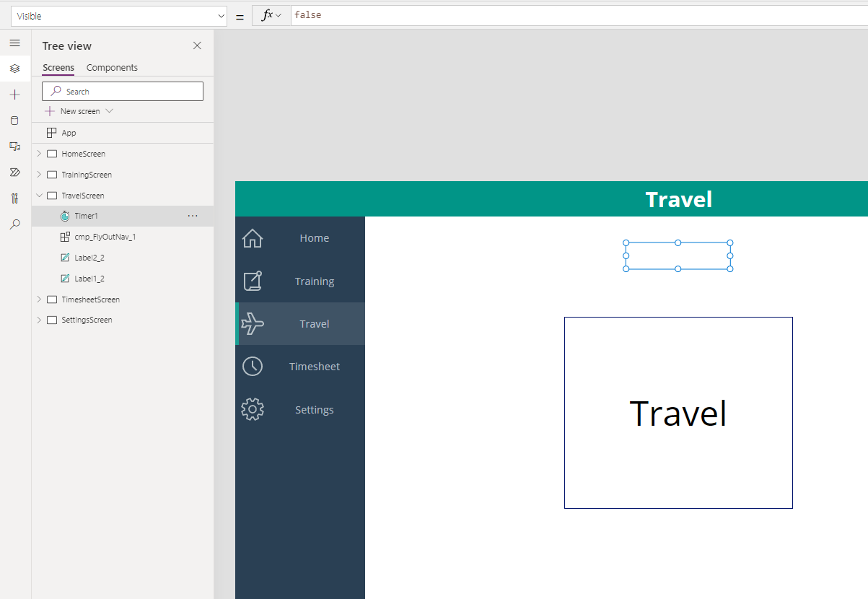
Task: Click the large Travel label box
Action: coord(678,413)
